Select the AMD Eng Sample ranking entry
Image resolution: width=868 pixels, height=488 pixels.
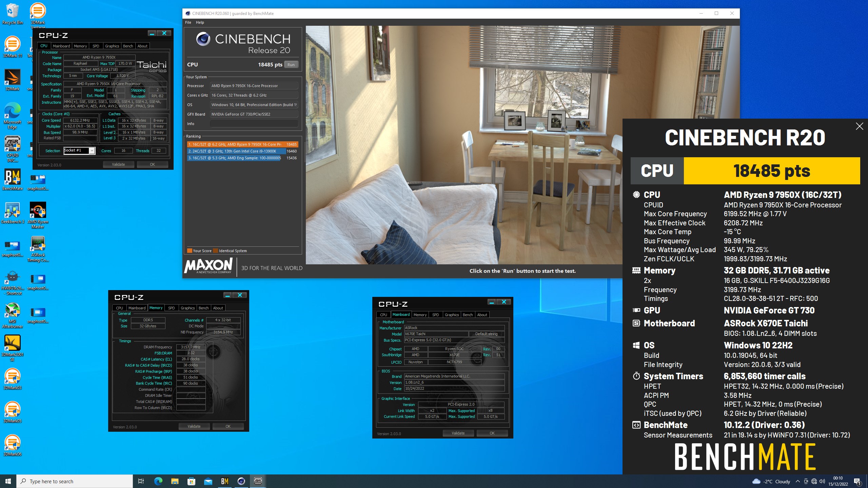point(242,158)
